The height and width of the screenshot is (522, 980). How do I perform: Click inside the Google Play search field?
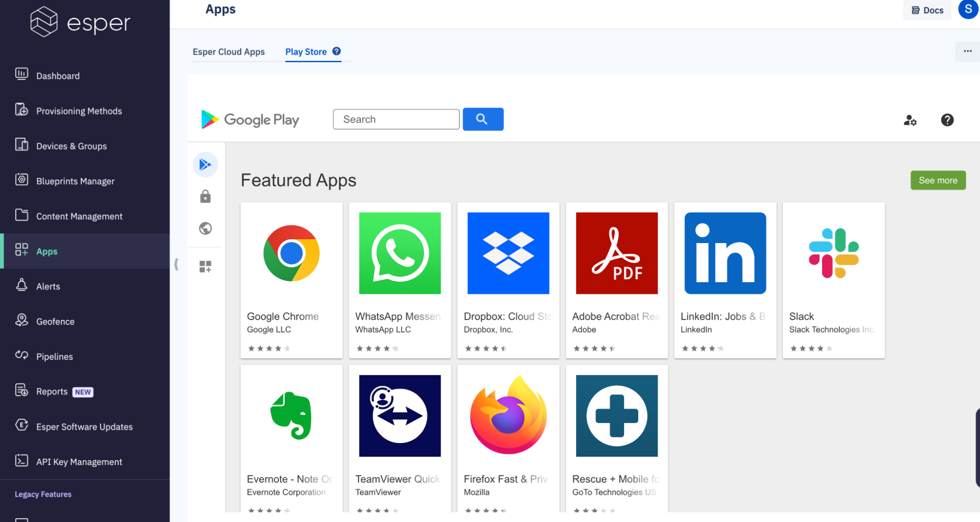[396, 119]
